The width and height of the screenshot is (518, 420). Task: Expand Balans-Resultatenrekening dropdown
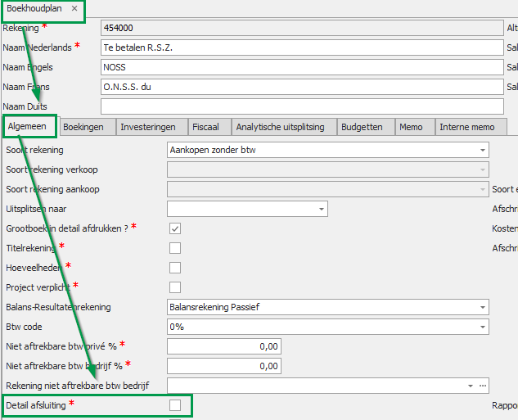pos(482,308)
